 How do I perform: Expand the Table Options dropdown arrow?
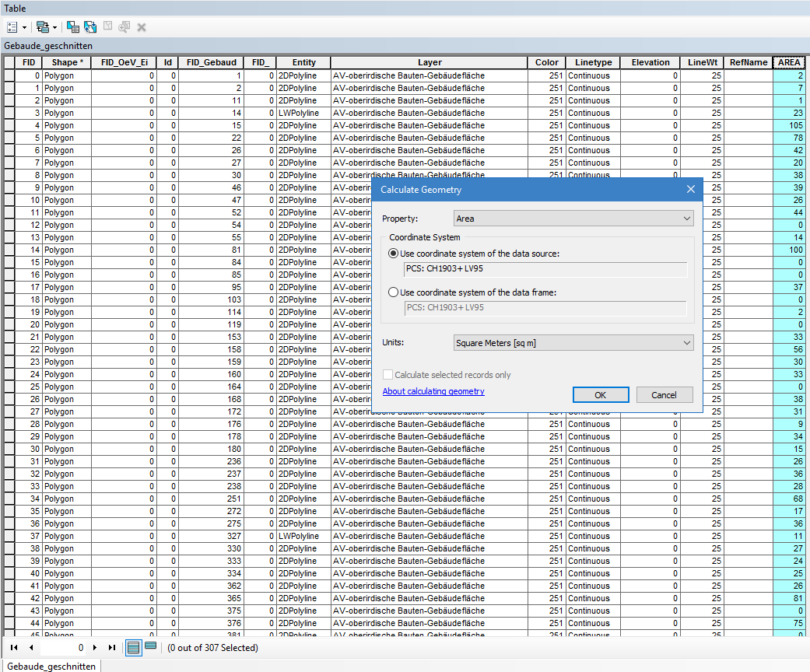coord(24,27)
